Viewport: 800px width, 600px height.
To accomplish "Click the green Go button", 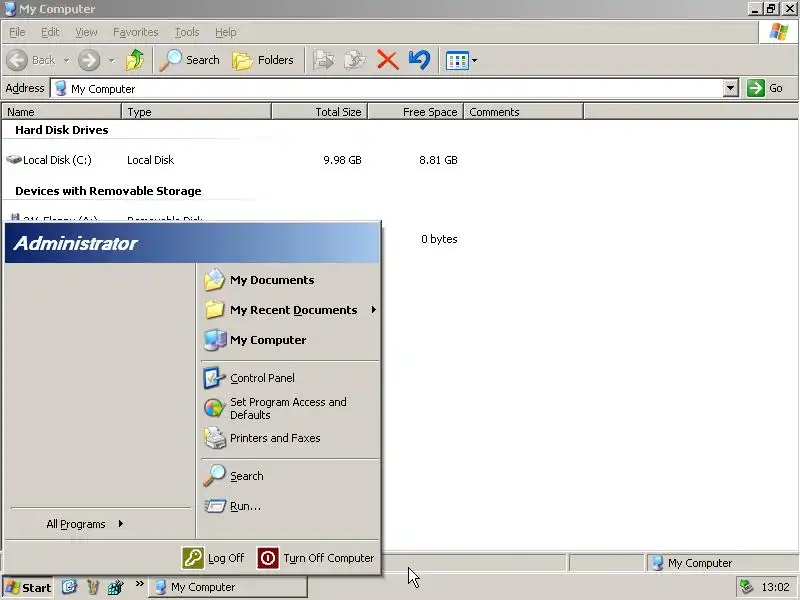I will point(765,88).
